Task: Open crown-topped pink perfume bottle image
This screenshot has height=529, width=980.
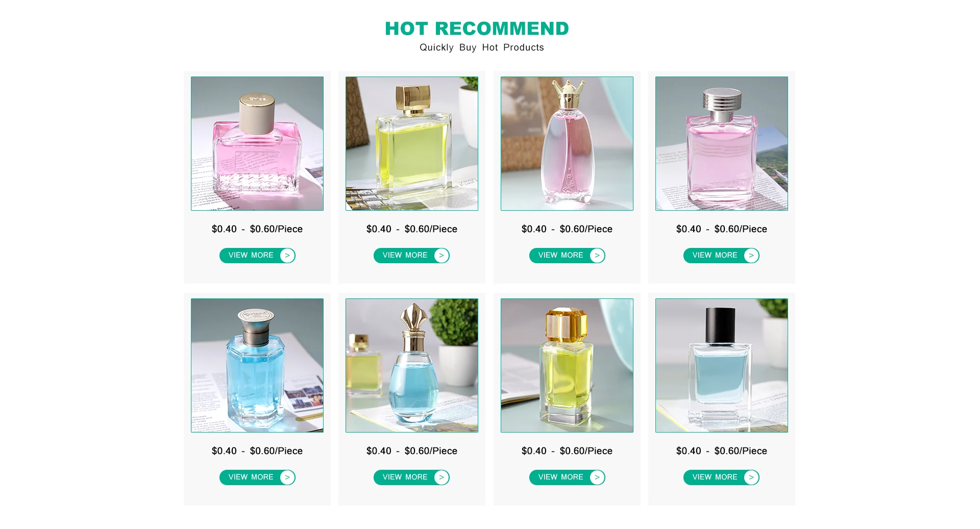Action: [567, 143]
